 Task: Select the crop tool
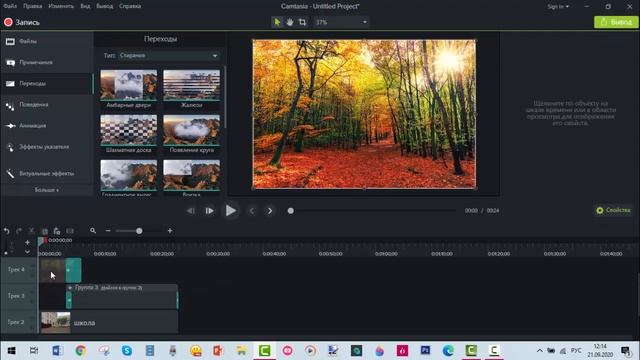tap(302, 22)
